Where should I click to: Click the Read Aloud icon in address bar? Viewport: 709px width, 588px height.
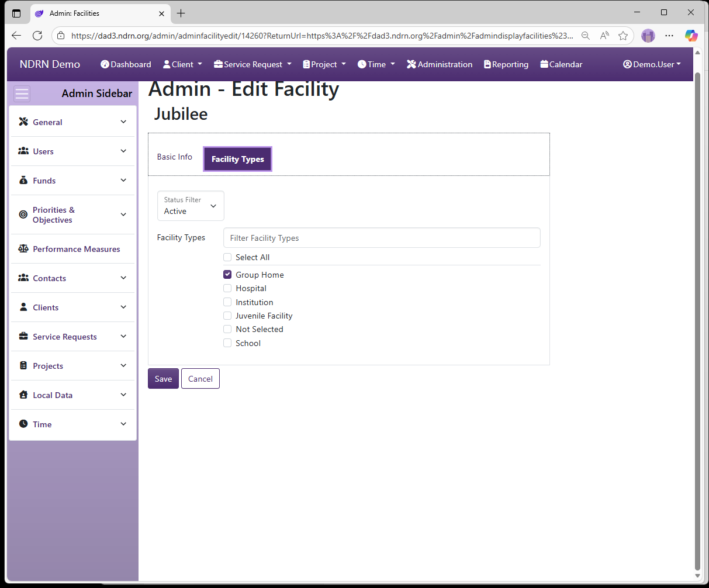tap(604, 36)
